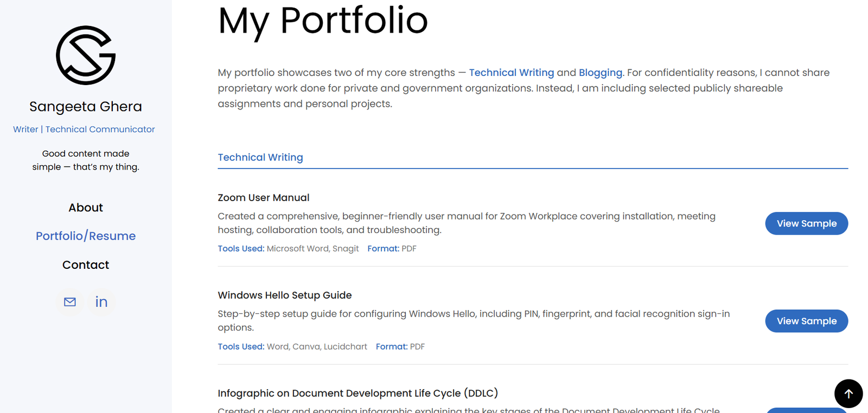This screenshot has height=413, width=868.
Task: Open the LinkedIn profile icon
Action: click(101, 302)
